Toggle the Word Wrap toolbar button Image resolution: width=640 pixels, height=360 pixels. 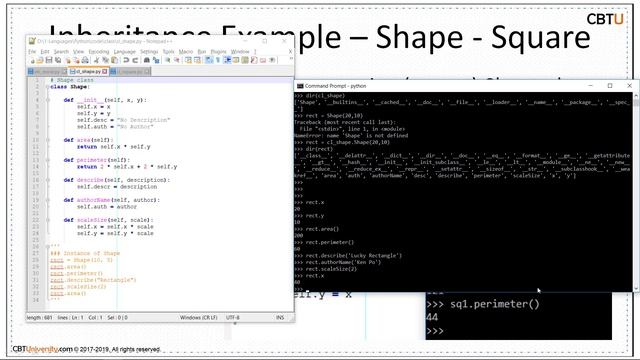[209, 60]
